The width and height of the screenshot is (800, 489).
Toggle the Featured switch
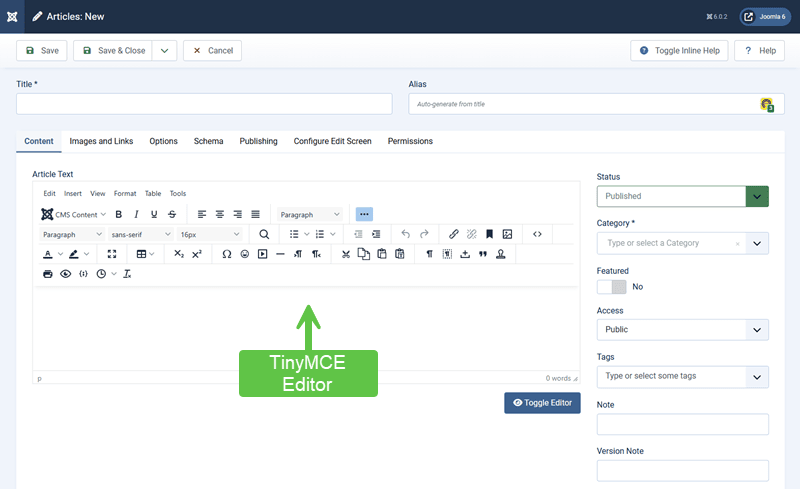pyautogui.click(x=612, y=286)
